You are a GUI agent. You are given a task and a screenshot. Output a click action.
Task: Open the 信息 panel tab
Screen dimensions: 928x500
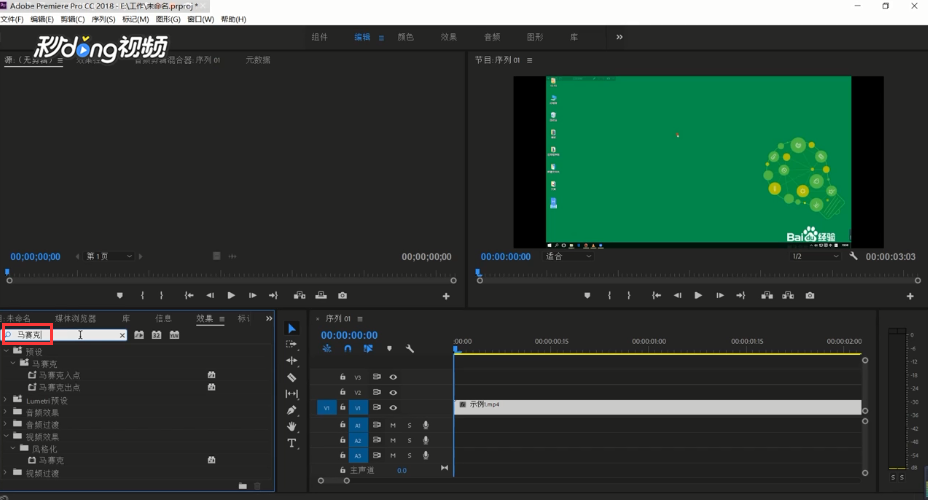pos(163,318)
